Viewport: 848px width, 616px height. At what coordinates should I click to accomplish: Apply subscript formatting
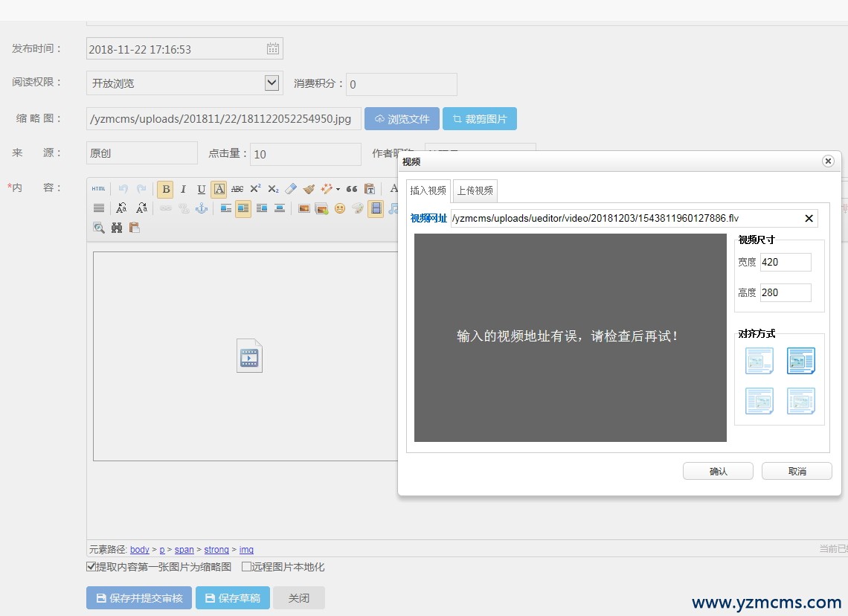click(273, 189)
